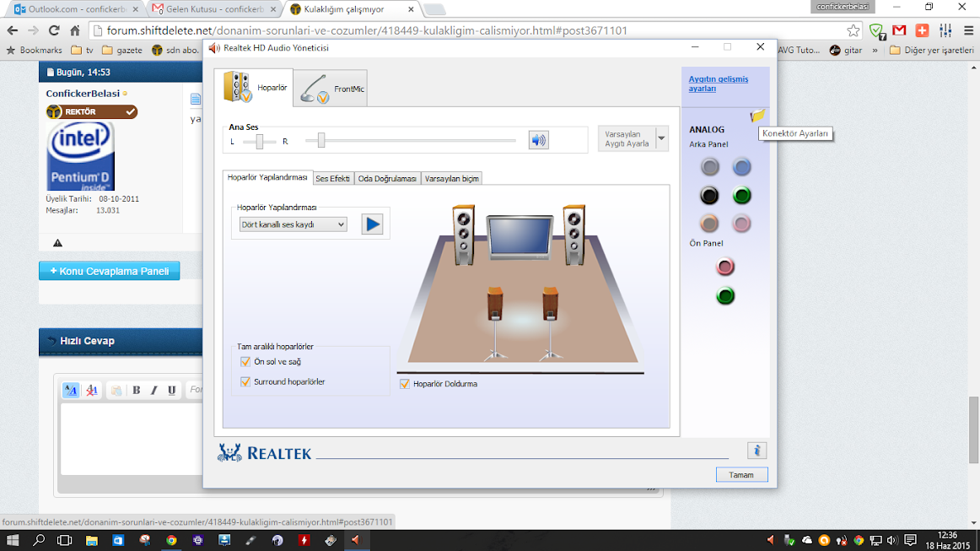
Task: Select the green front panel jack
Action: pos(725,295)
